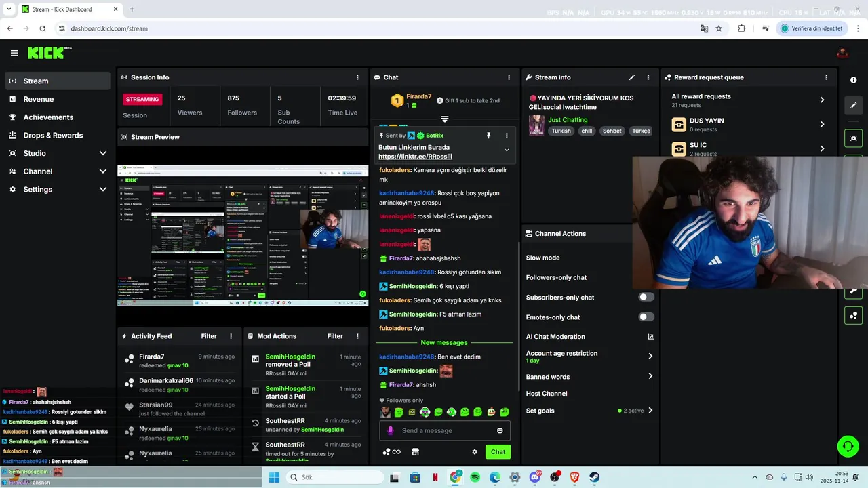
Task: Open the green support chat bubble
Action: [x=848, y=446]
